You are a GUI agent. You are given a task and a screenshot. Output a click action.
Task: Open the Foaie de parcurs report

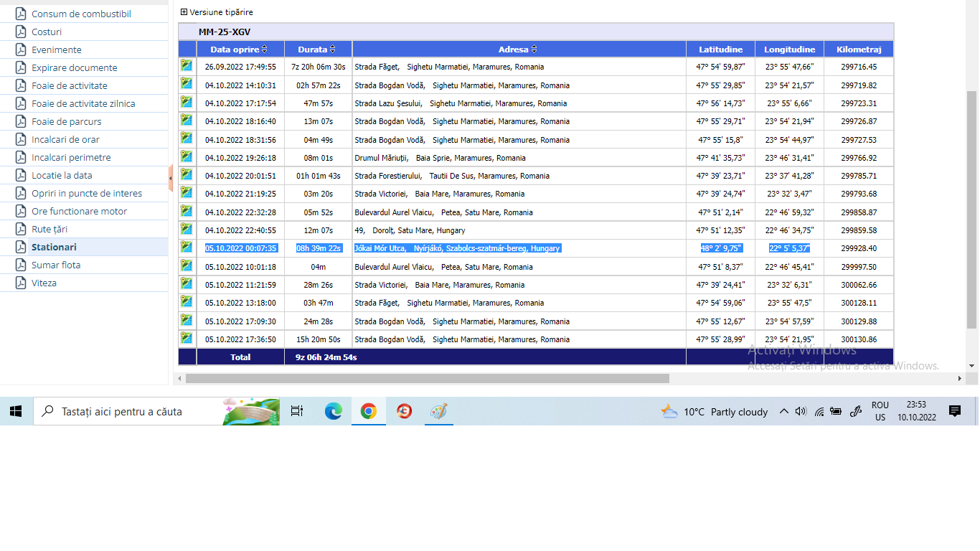66,121
